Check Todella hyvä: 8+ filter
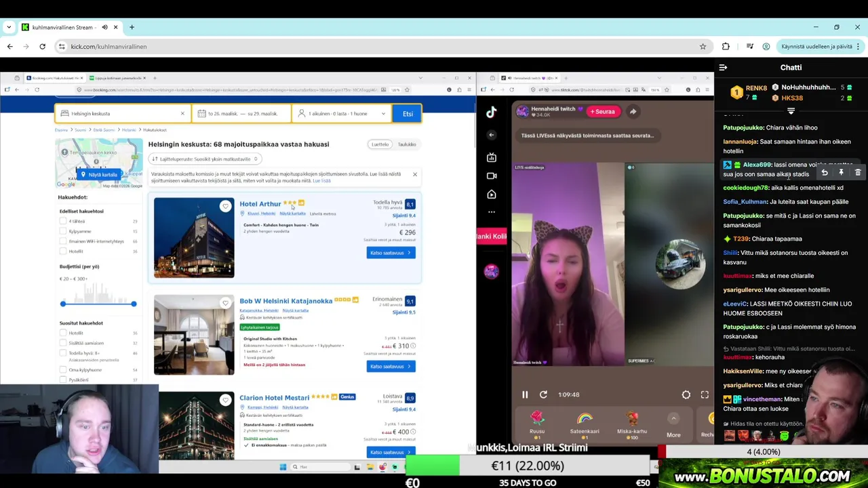The height and width of the screenshot is (488, 868). click(63, 353)
